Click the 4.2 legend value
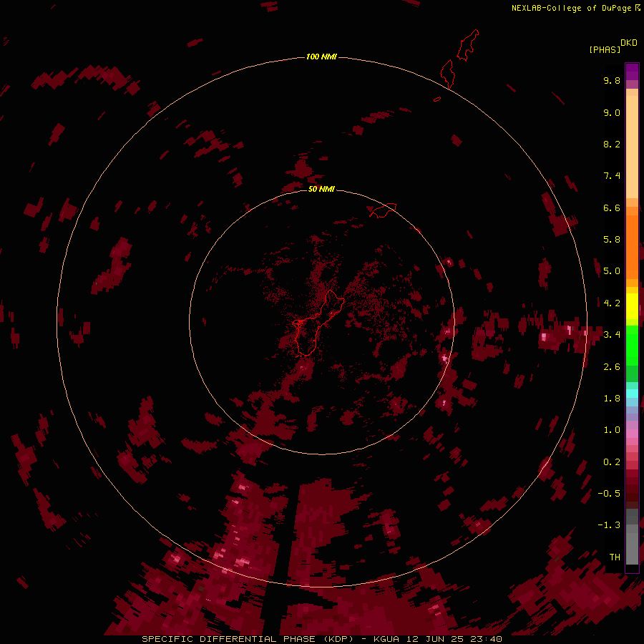 pos(612,303)
